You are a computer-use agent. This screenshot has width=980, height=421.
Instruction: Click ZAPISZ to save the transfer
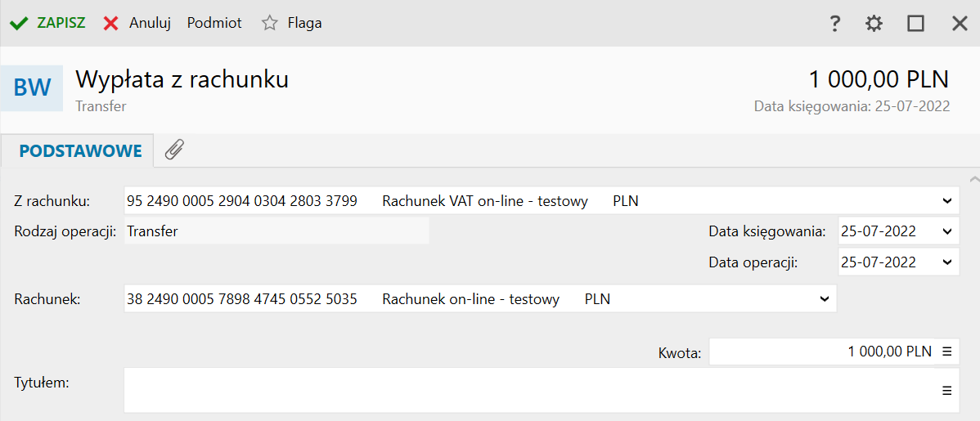click(x=48, y=23)
